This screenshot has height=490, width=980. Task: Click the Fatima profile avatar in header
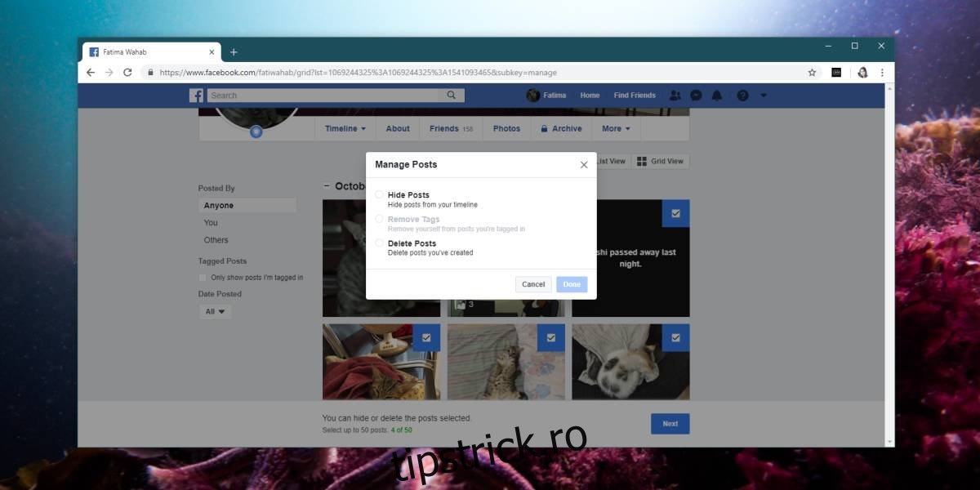pyautogui.click(x=533, y=96)
